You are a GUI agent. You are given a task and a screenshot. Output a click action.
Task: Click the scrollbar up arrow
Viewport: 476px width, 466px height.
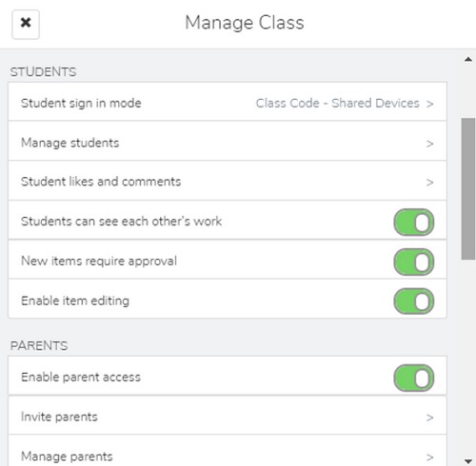tap(468, 59)
